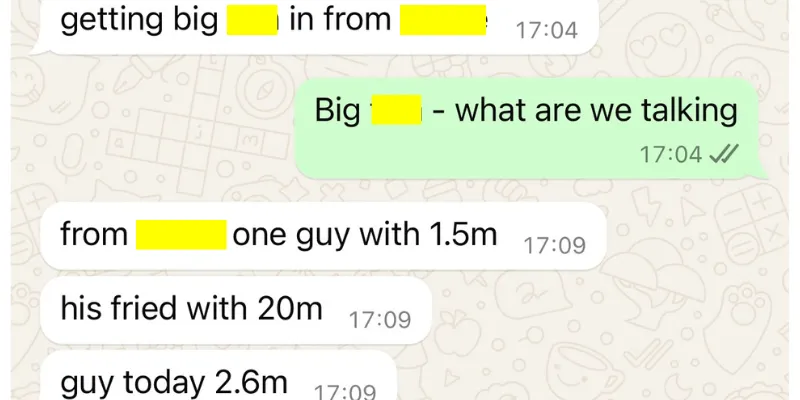The width and height of the screenshot is (800, 400).
Task: Click the double check read receipt ticks
Action: [x=724, y=154]
